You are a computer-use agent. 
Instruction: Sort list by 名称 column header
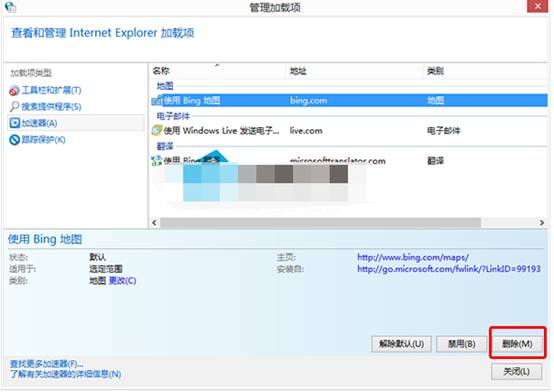(161, 71)
